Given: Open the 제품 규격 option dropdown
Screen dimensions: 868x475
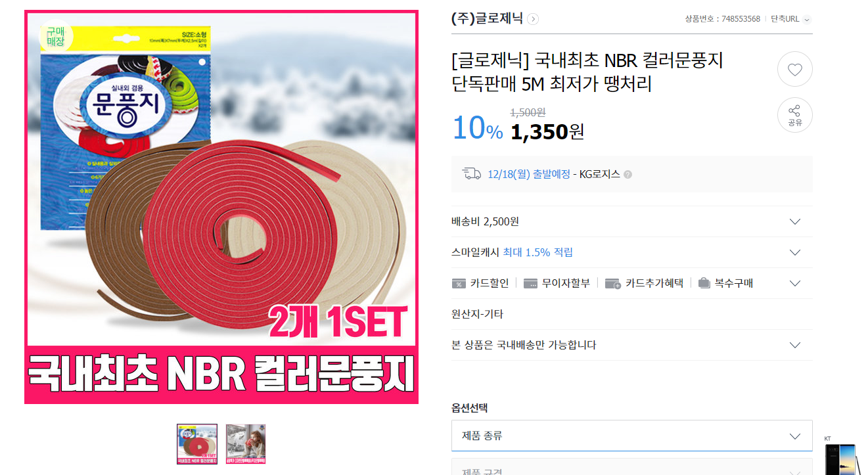Looking at the screenshot, I should point(631,467).
